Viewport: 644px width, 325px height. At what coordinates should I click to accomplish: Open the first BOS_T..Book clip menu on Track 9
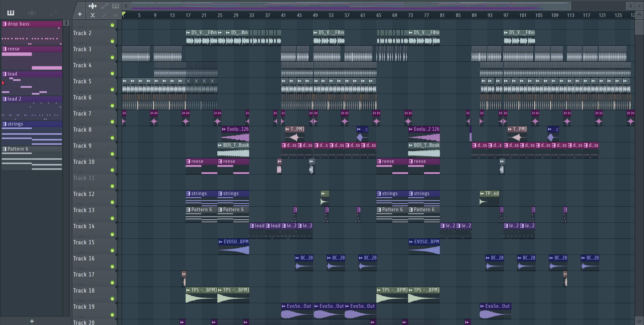[220, 145]
